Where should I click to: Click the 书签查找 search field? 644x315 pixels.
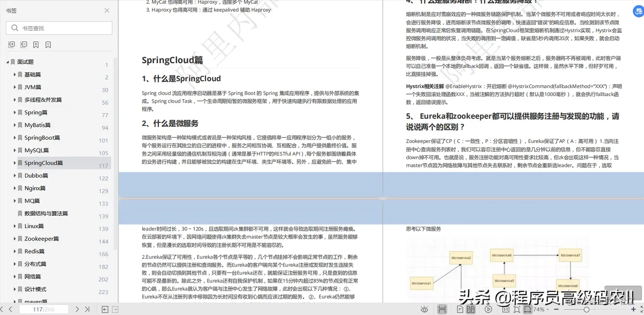[x=59, y=28]
